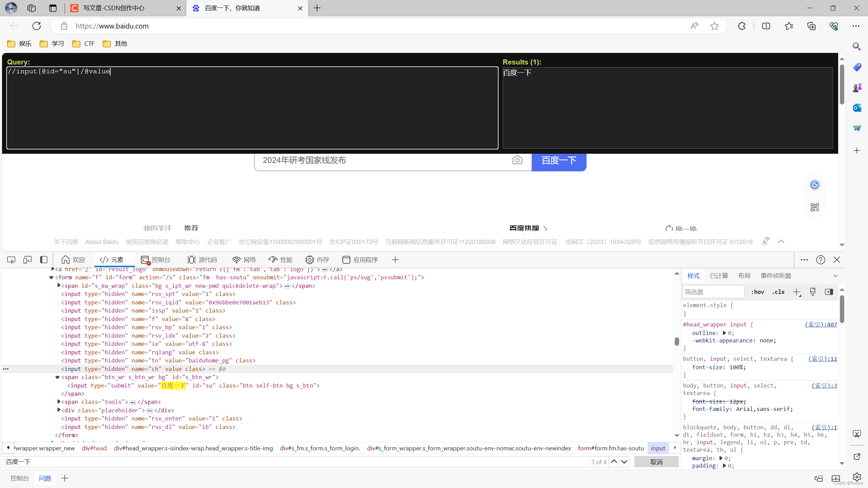This screenshot has width=868, height=488.
Task: Click the elements panel vertical scrollbar thumb
Action: 677,341
